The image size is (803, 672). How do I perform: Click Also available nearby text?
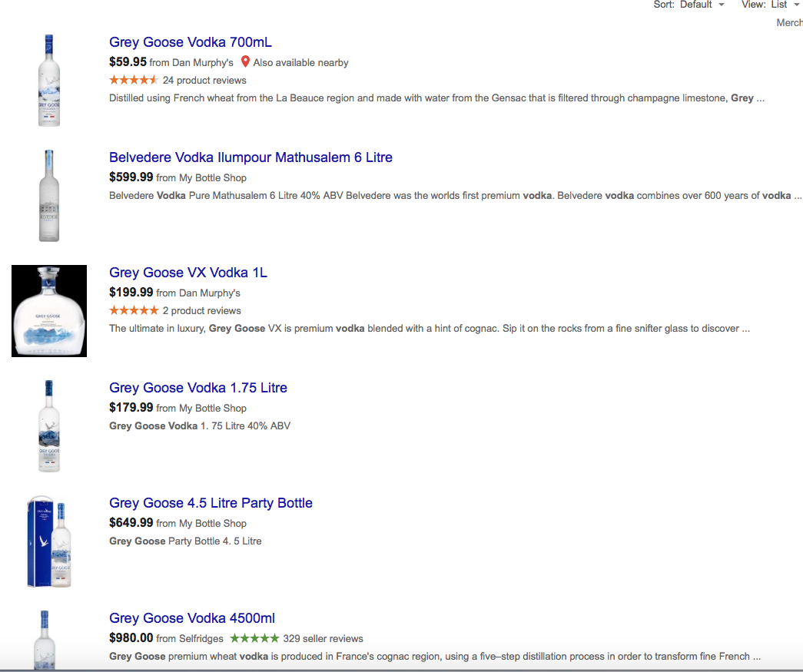coord(300,62)
